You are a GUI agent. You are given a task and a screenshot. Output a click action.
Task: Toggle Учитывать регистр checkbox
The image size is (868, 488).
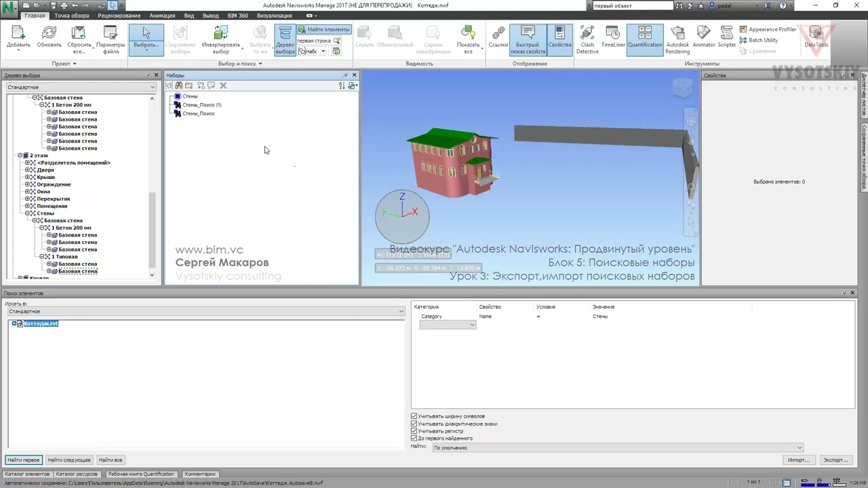pos(414,431)
